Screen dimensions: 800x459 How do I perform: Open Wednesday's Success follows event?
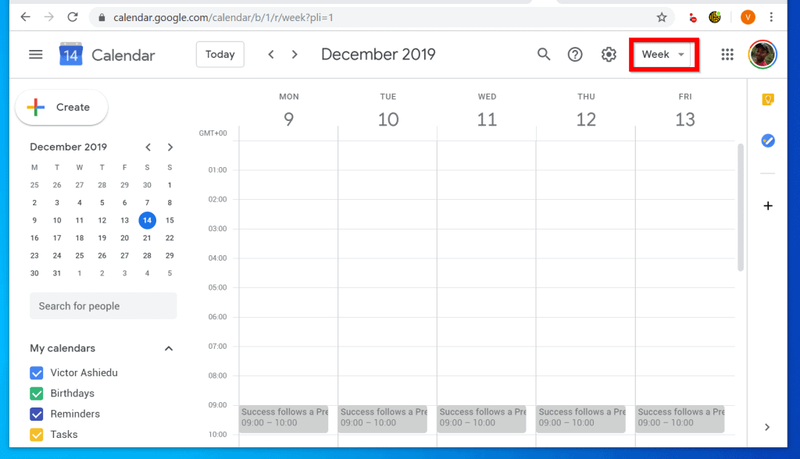tap(482, 419)
